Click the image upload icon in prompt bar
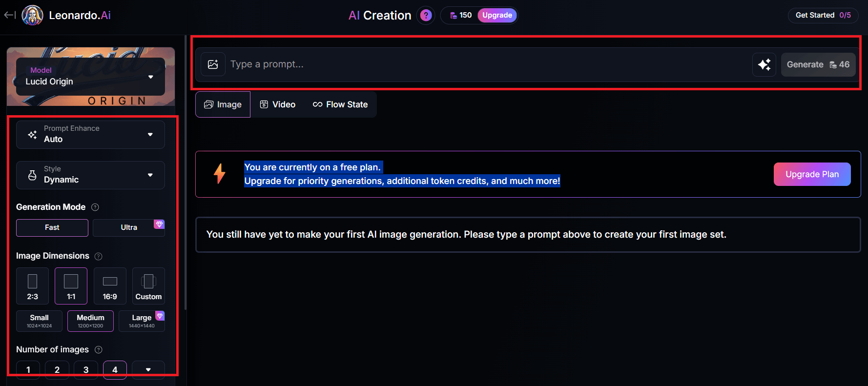This screenshot has height=386, width=868. [x=213, y=64]
